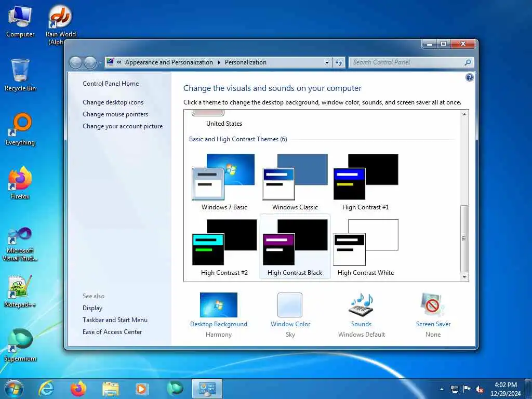Launch Firefox from the taskbar
Image resolution: width=532 pixels, height=399 pixels.
tap(78, 389)
